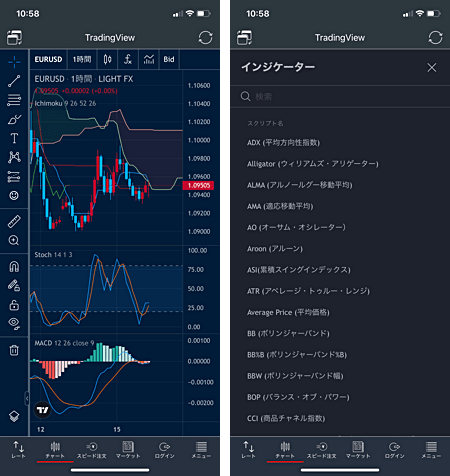Open チャート tab in left screen

[55, 450]
